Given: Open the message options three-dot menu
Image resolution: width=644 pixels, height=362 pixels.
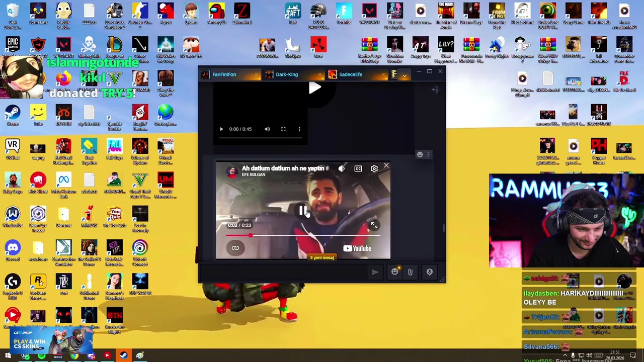Looking at the screenshot, I should coord(428,154).
